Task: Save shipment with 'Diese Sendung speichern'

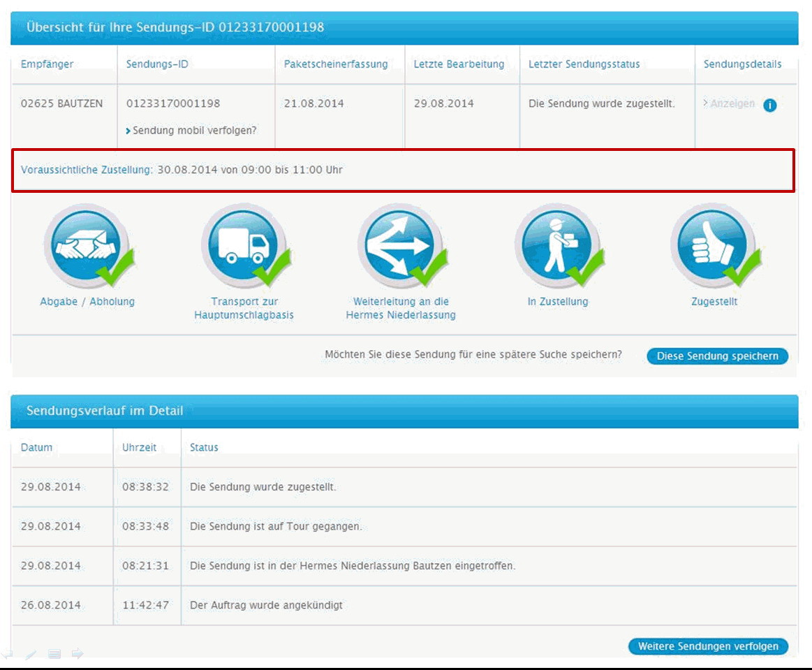Action: [717, 356]
